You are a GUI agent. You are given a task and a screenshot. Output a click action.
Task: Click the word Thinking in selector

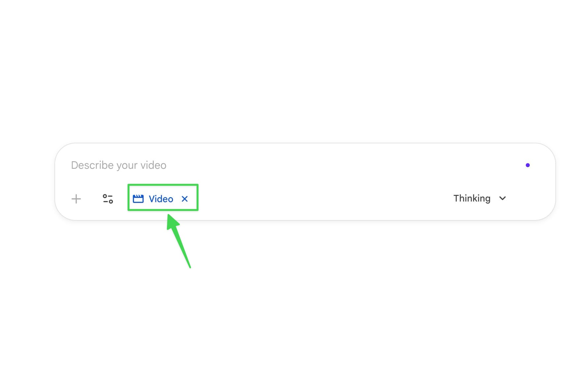[x=472, y=198]
